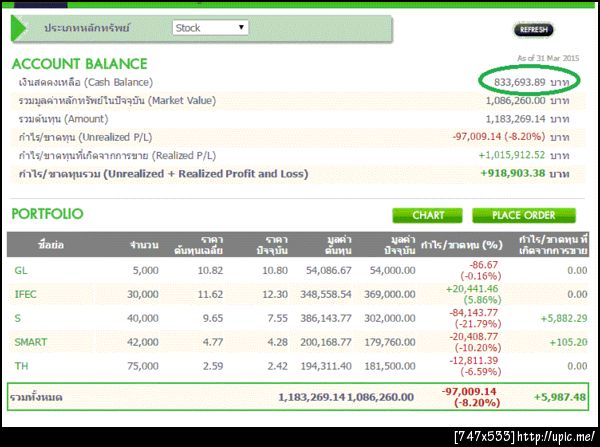Click the Cash Balance row label
600x447 pixels.
[x=86, y=82]
